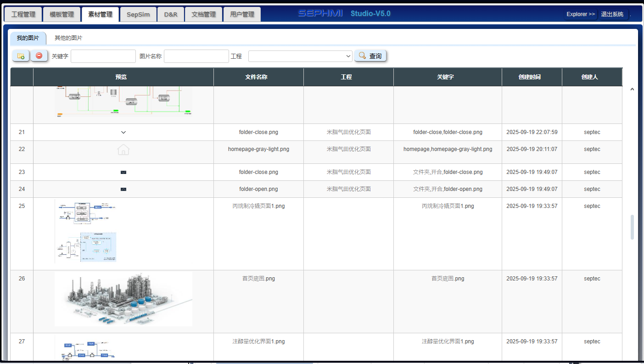Select the 我的图片 tab
This screenshot has width=644, height=364.
[28, 38]
